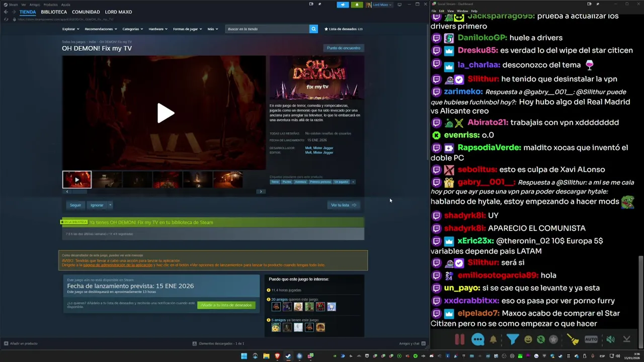Click the taskbar volume speaker icon

coord(618,356)
